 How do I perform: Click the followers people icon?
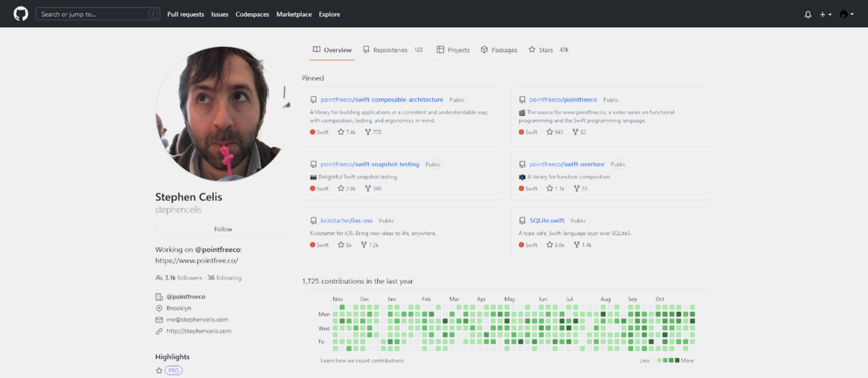pyautogui.click(x=159, y=278)
